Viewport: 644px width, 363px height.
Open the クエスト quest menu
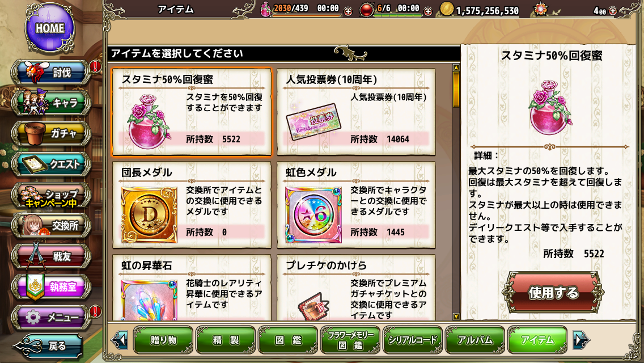[x=51, y=164]
